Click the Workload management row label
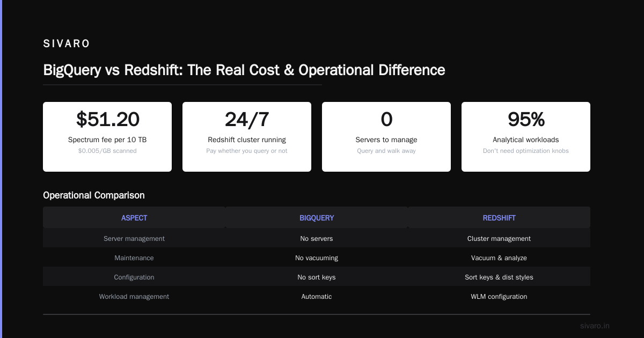 tap(134, 296)
